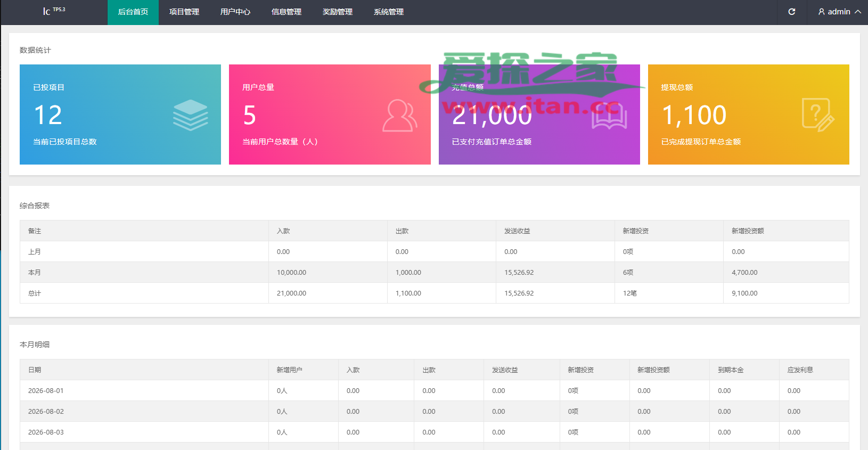Click the admin user avatar icon
Viewport: 868px width, 450px height.
click(822, 12)
